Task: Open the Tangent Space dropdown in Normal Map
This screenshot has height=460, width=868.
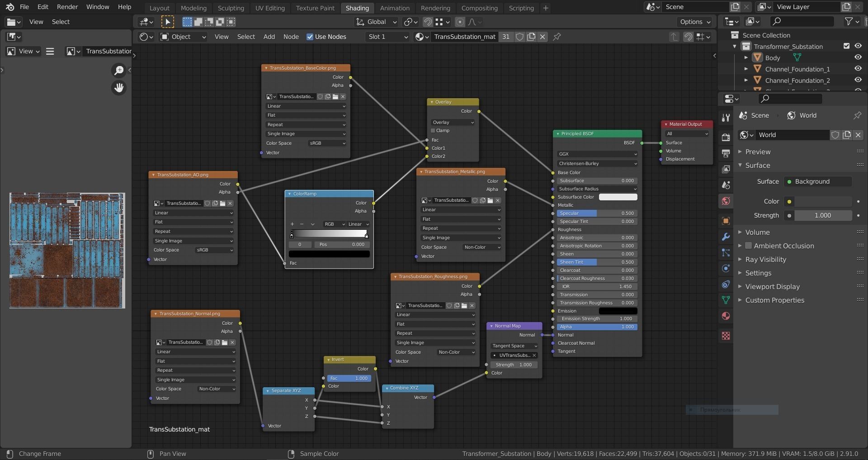Action: tap(514, 346)
